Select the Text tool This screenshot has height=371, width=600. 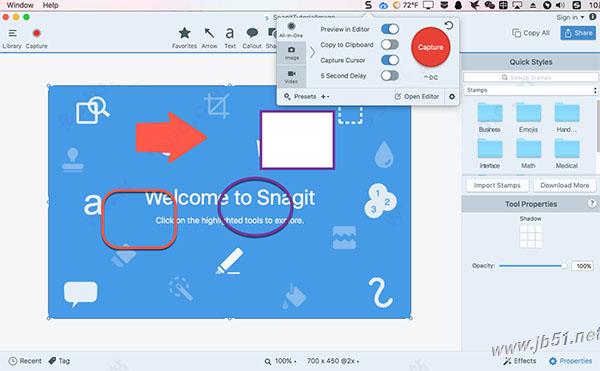(230, 37)
